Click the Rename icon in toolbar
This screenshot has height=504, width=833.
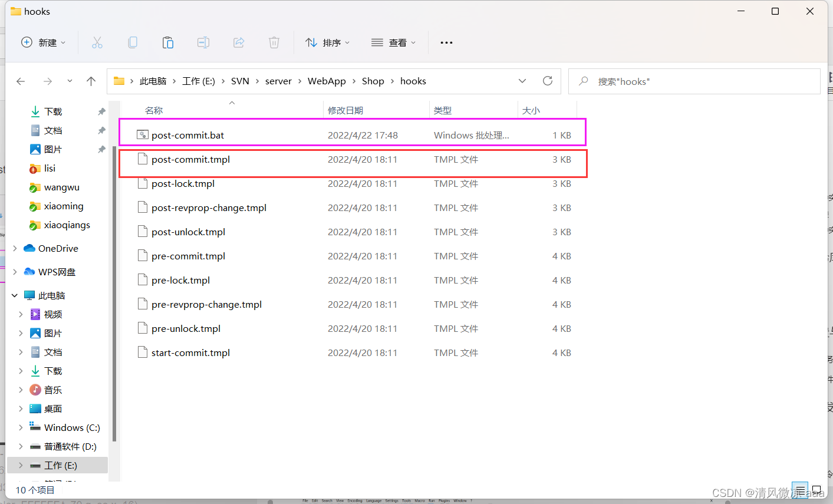203,42
